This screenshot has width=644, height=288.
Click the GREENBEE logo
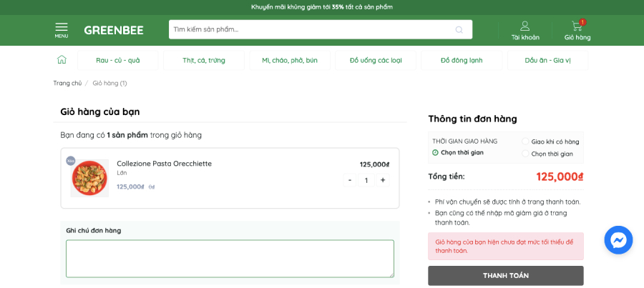coord(114,30)
